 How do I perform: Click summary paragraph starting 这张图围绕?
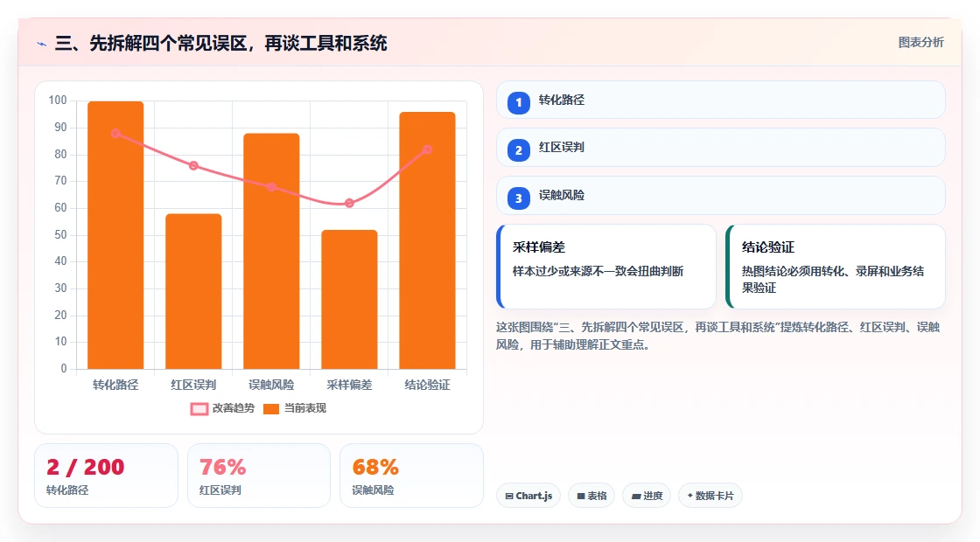[718, 336]
